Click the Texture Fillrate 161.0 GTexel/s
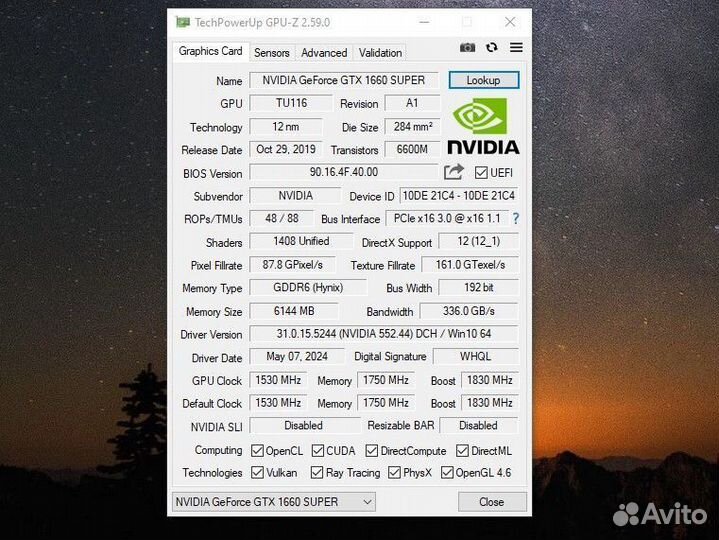This screenshot has width=719, height=540. point(470,265)
